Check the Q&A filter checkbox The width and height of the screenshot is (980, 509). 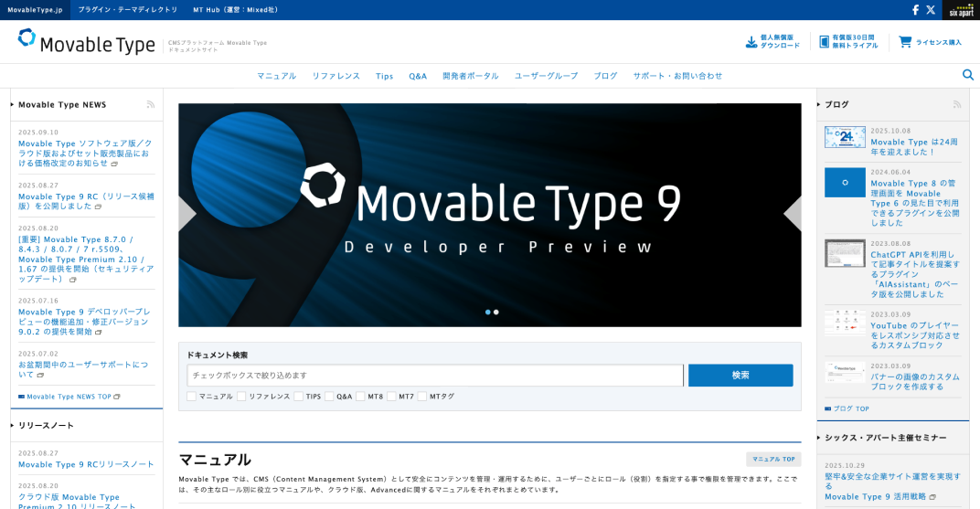[329, 397]
